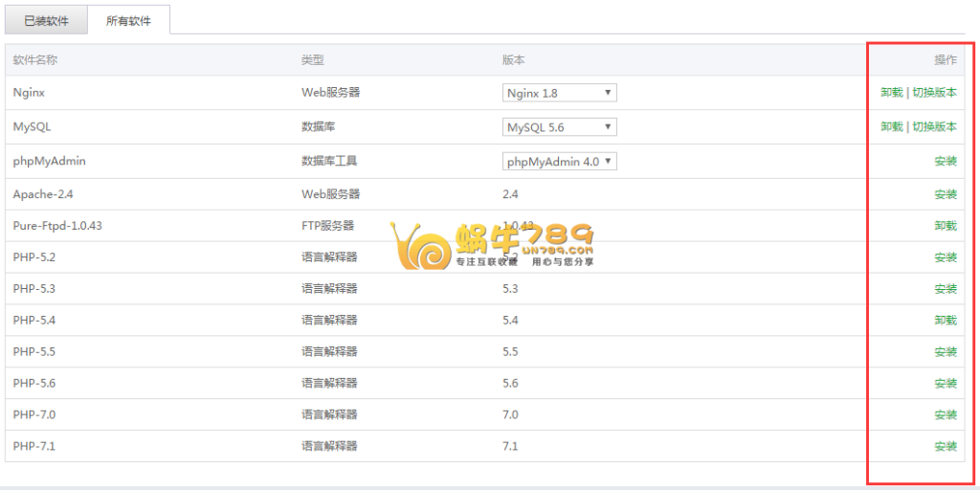980x490 pixels.
Task: Click 安装 in the PHP-7.1 row
Action: point(945,447)
